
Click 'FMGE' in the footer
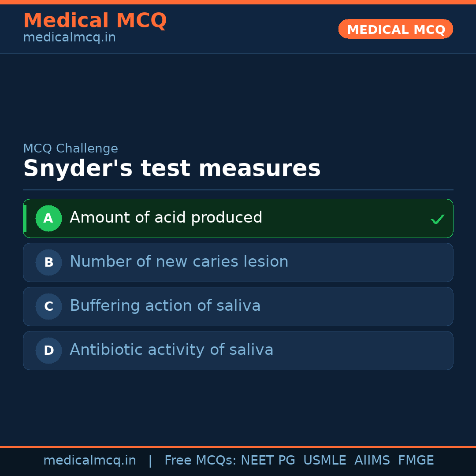click(x=416, y=461)
